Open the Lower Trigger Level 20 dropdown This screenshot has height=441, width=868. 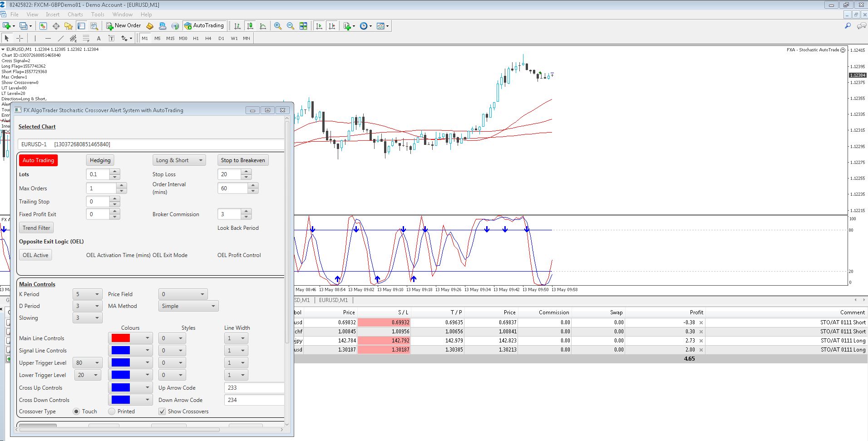(87, 375)
